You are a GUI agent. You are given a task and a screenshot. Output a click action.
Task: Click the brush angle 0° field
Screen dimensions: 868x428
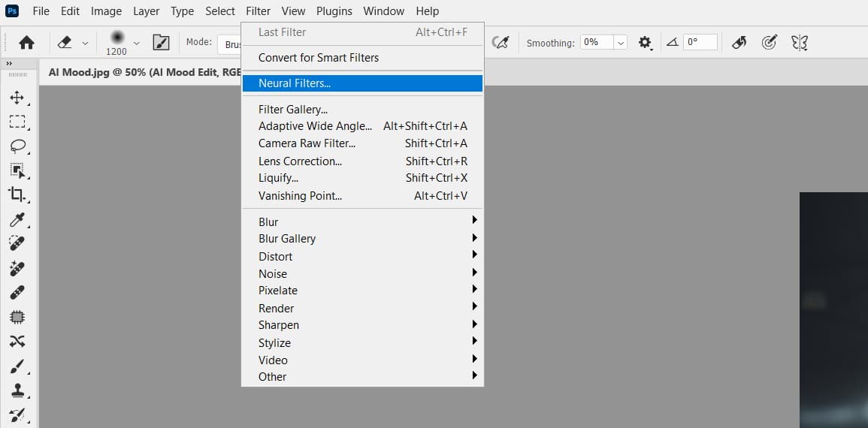700,42
